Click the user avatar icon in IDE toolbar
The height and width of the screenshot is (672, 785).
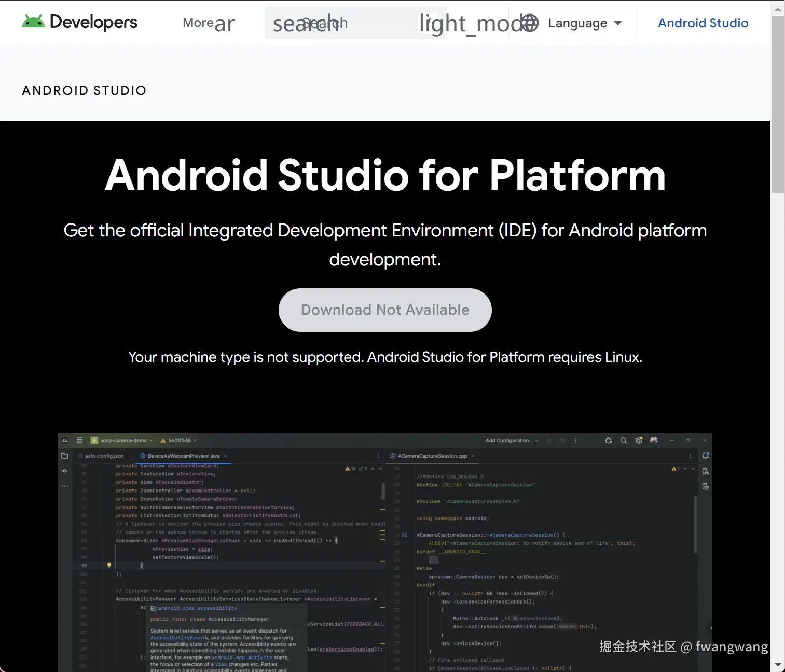pyautogui.click(x=654, y=440)
